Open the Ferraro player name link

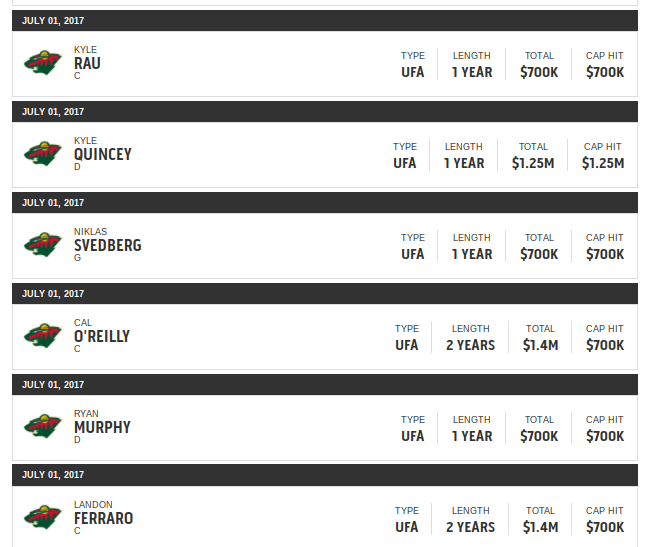[104, 518]
